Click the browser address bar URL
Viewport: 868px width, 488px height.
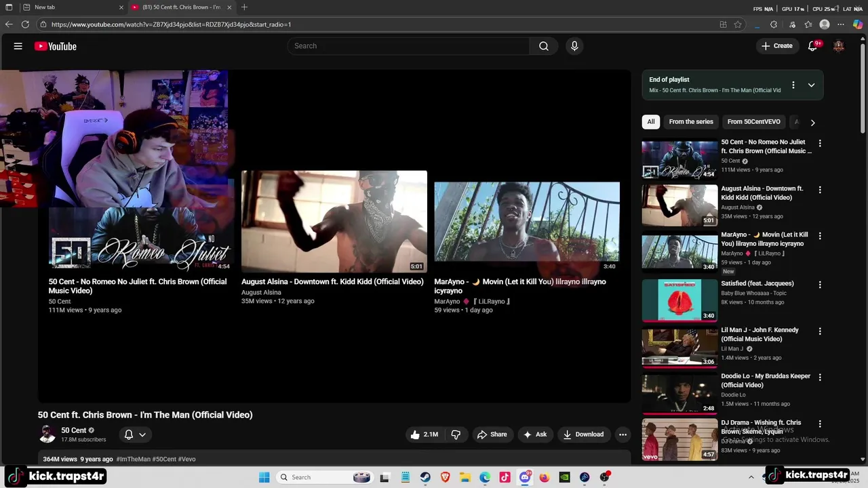tap(171, 24)
